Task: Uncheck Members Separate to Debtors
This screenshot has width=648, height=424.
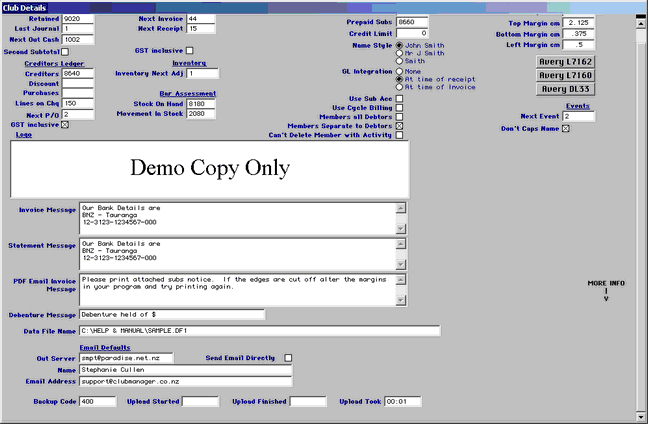Action: click(400, 125)
